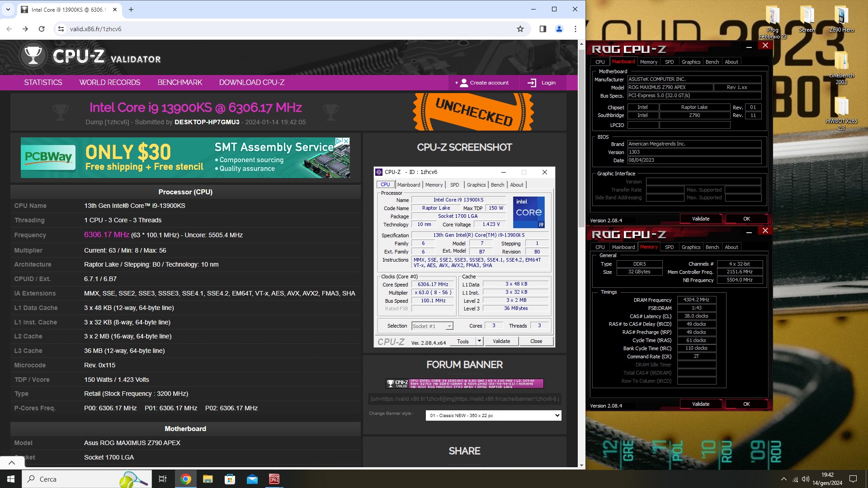Click Create account link
The width and height of the screenshot is (868, 488).
click(x=482, y=83)
